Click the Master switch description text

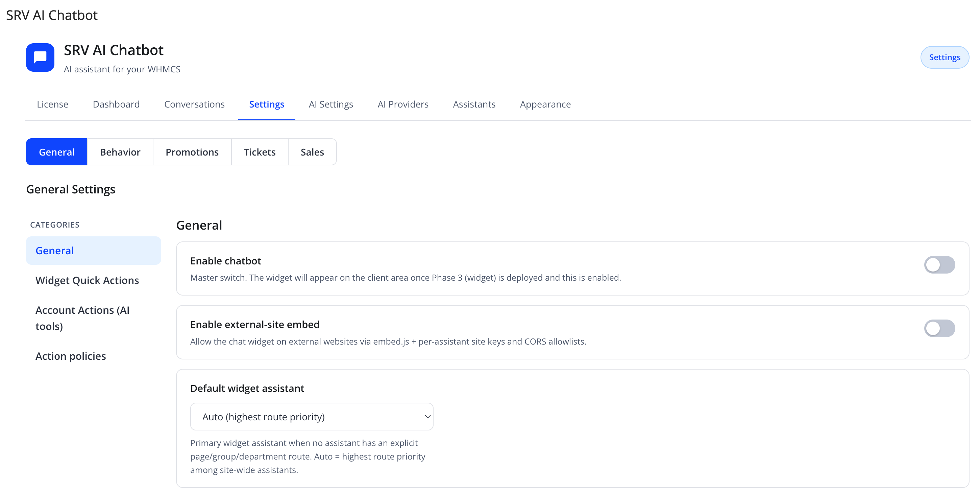pyautogui.click(x=406, y=278)
